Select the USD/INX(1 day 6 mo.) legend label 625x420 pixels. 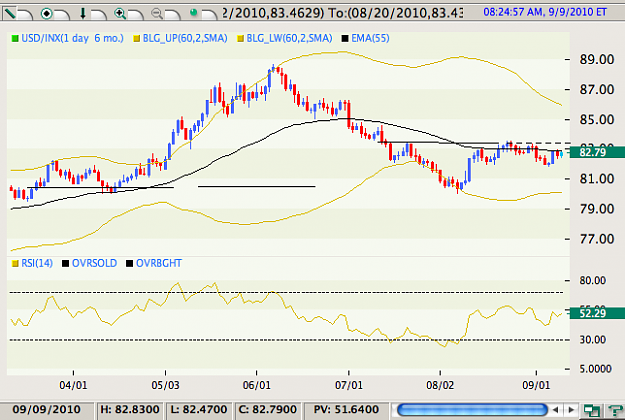click(72, 38)
